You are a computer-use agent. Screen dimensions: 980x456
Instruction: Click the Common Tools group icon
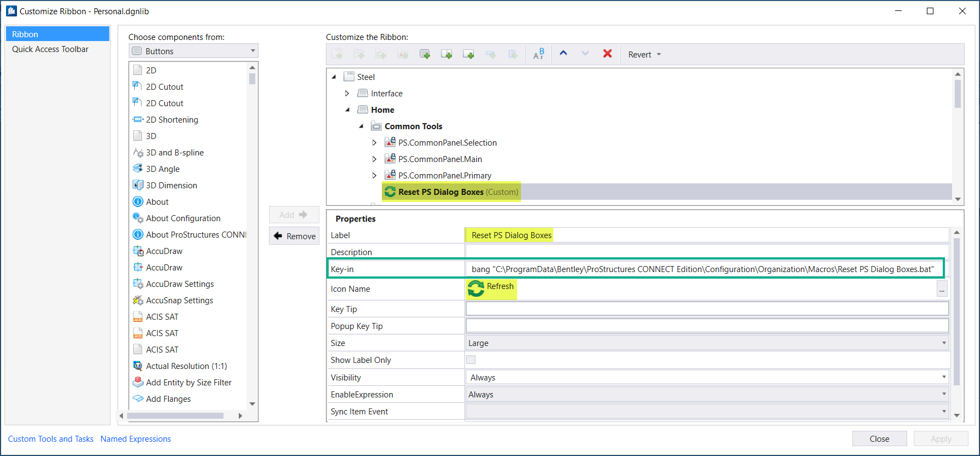click(376, 126)
